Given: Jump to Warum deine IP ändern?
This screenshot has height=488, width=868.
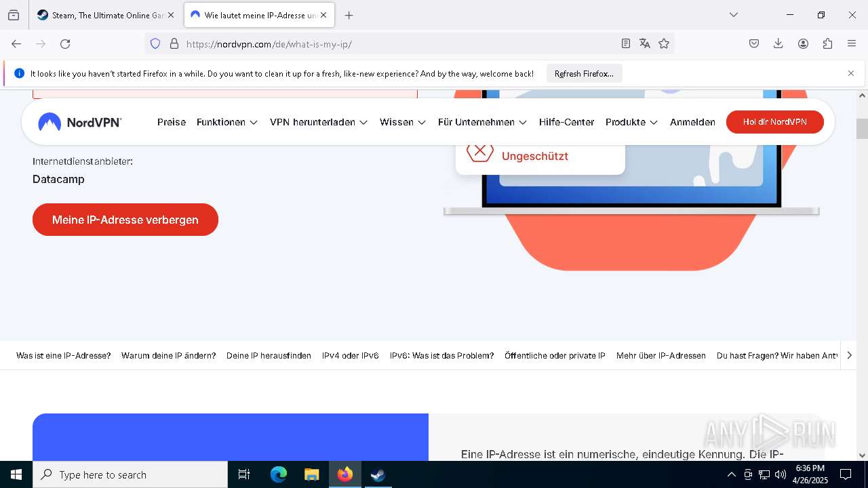Looking at the screenshot, I should click(x=168, y=355).
